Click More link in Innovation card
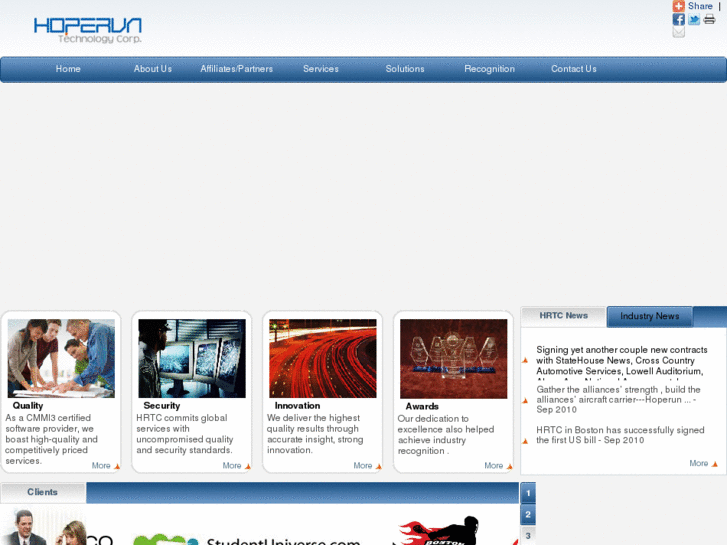727x545 pixels. click(363, 466)
